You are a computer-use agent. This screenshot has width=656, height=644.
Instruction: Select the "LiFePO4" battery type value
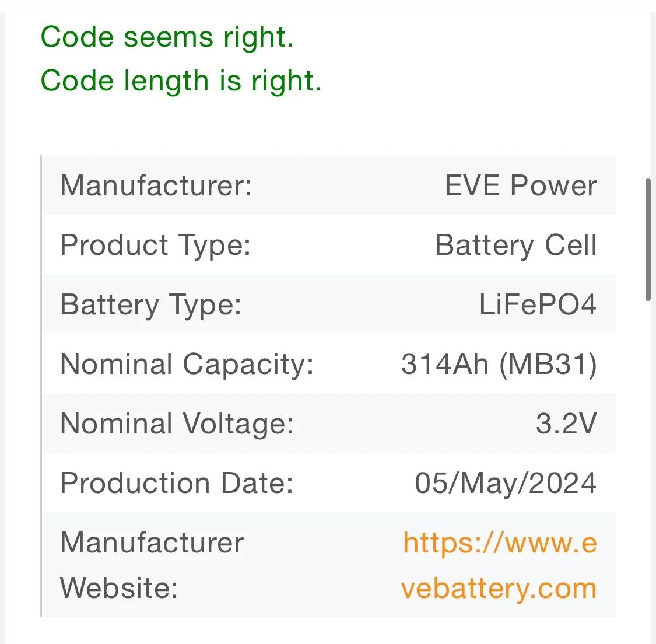(538, 305)
